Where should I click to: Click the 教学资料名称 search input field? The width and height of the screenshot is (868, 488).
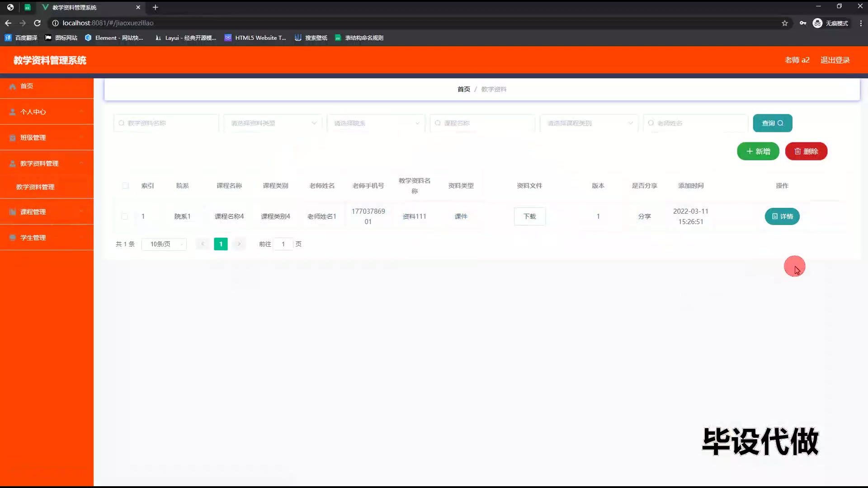coord(166,123)
